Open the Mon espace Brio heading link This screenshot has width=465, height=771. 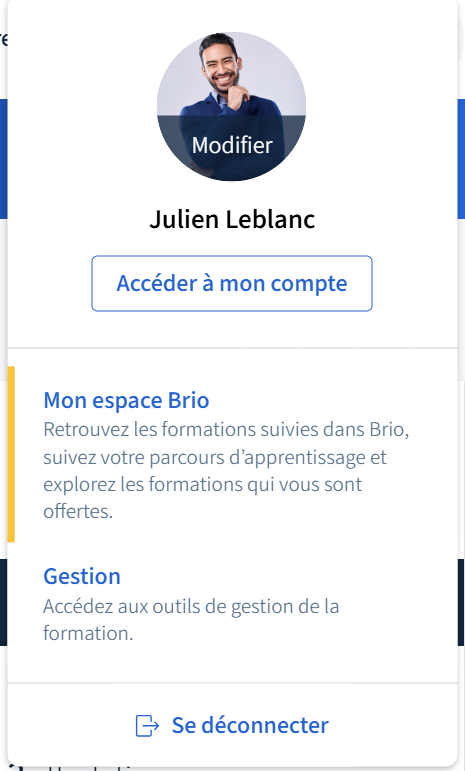pyautogui.click(x=126, y=400)
